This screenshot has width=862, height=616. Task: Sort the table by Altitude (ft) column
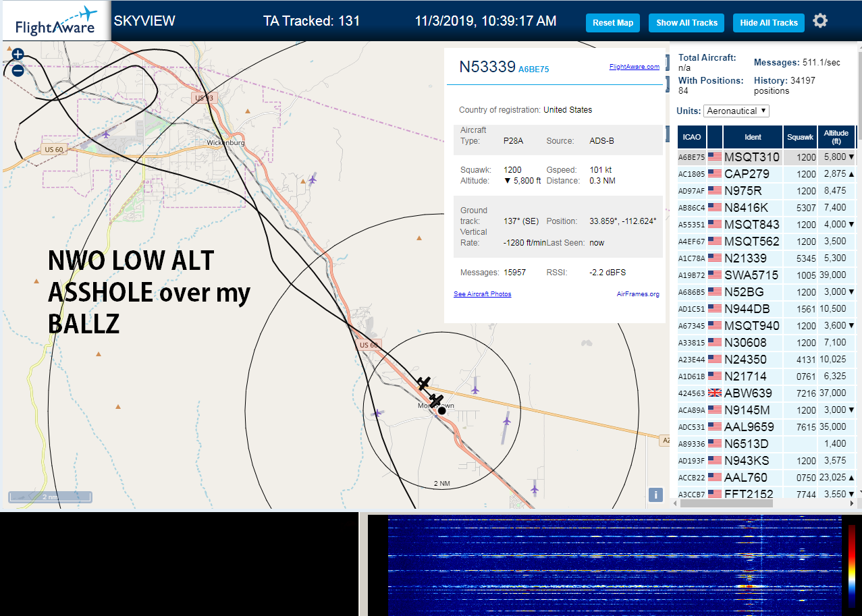pyautogui.click(x=836, y=137)
